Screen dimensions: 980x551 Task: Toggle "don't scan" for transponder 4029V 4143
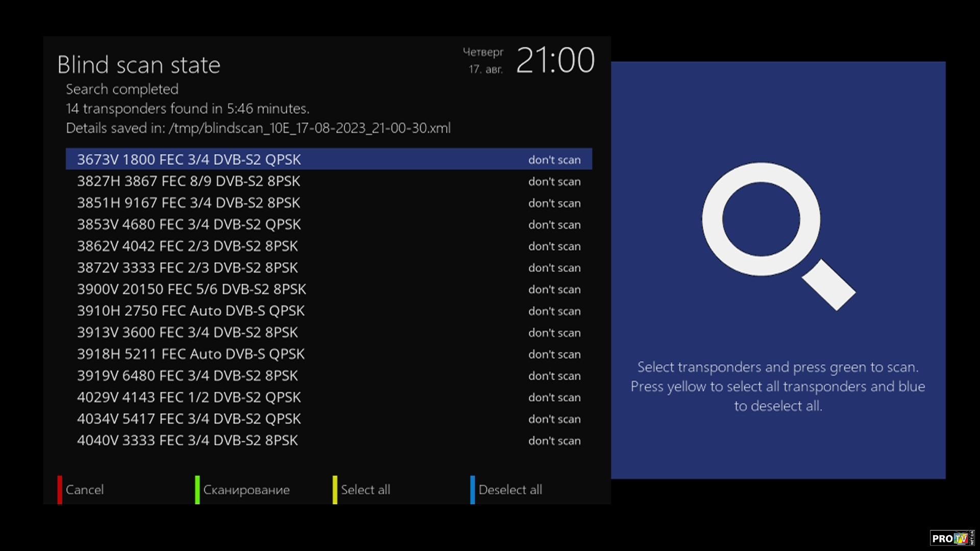(554, 397)
